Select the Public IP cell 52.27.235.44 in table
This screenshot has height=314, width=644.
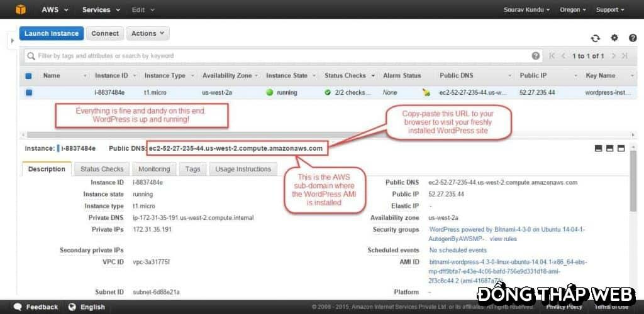[537, 93]
